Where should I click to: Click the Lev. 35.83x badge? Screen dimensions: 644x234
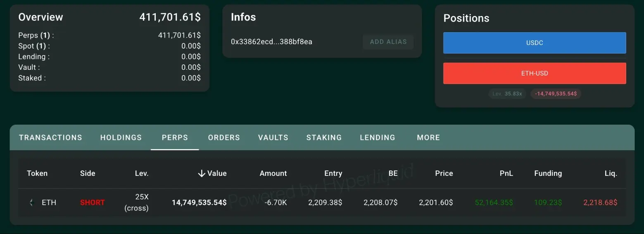point(507,94)
